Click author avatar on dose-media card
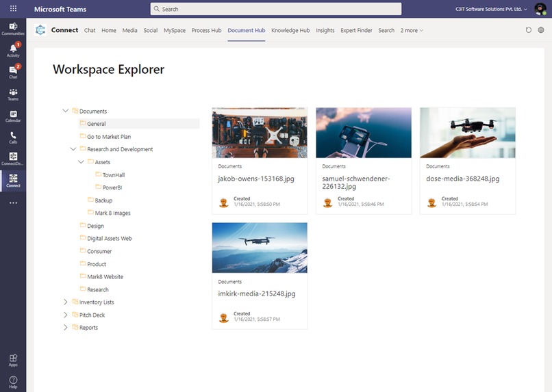Image resolution: width=552 pixels, height=392 pixels. coord(431,202)
